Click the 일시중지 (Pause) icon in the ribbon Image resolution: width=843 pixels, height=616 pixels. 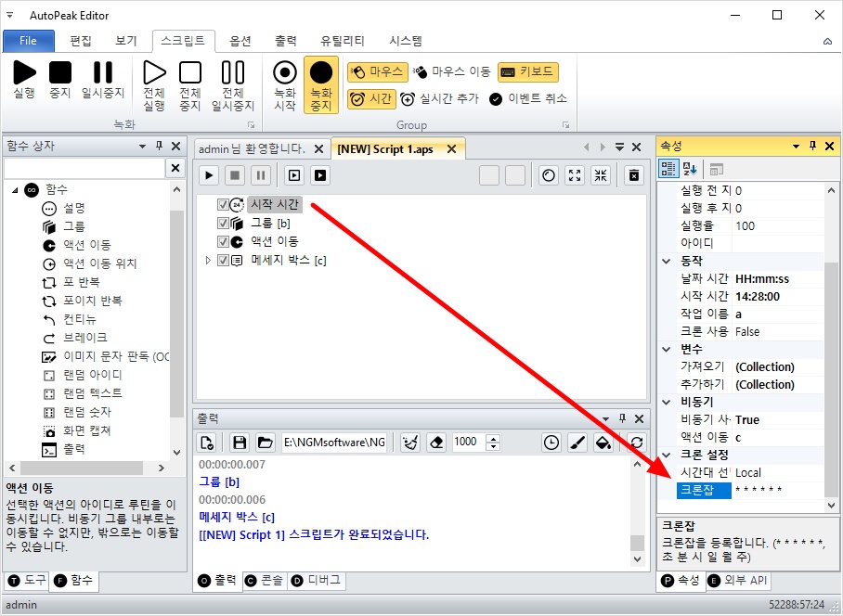point(103,72)
